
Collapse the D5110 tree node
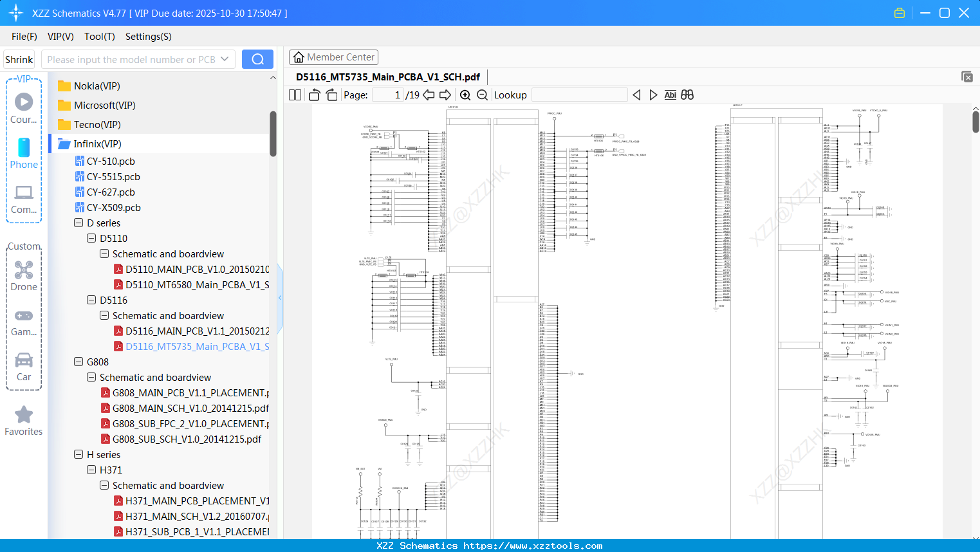91,239
